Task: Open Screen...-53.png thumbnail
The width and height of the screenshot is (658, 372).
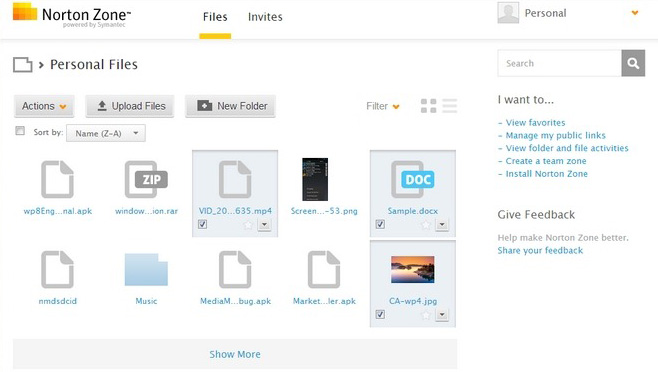Action: click(x=315, y=179)
